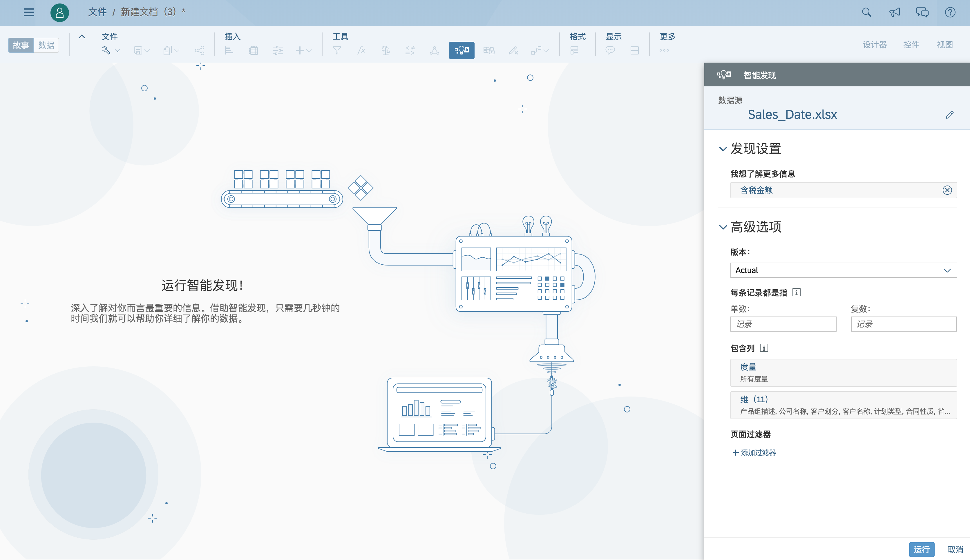
Task: Click the 运行 button
Action: click(x=922, y=550)
